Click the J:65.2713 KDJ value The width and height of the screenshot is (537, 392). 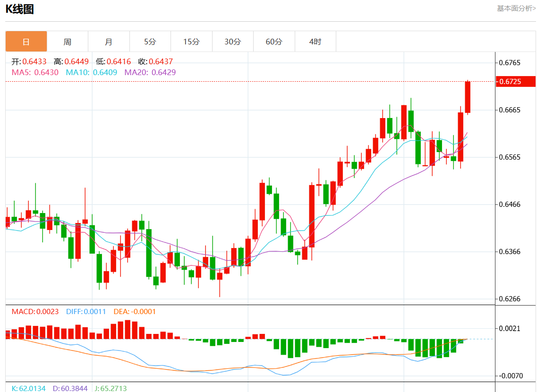pos(111,388)
